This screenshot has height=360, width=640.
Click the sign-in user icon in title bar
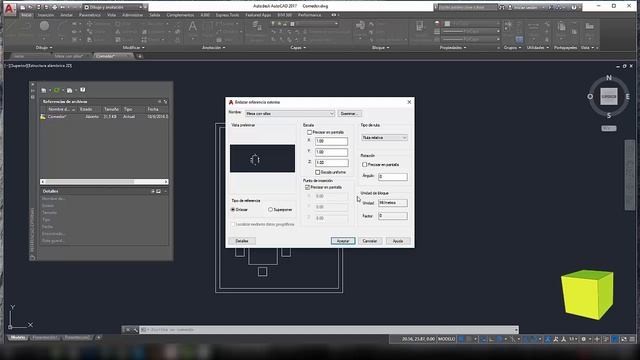pos(510,7)
